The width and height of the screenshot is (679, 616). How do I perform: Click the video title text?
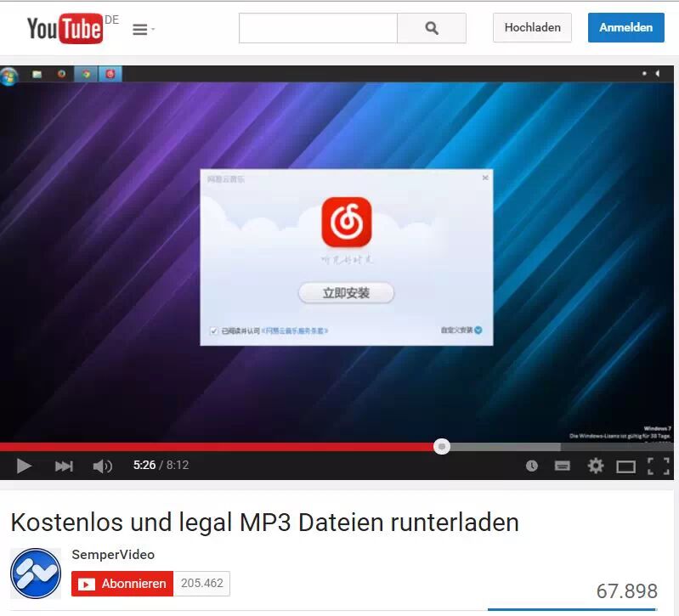264,522
